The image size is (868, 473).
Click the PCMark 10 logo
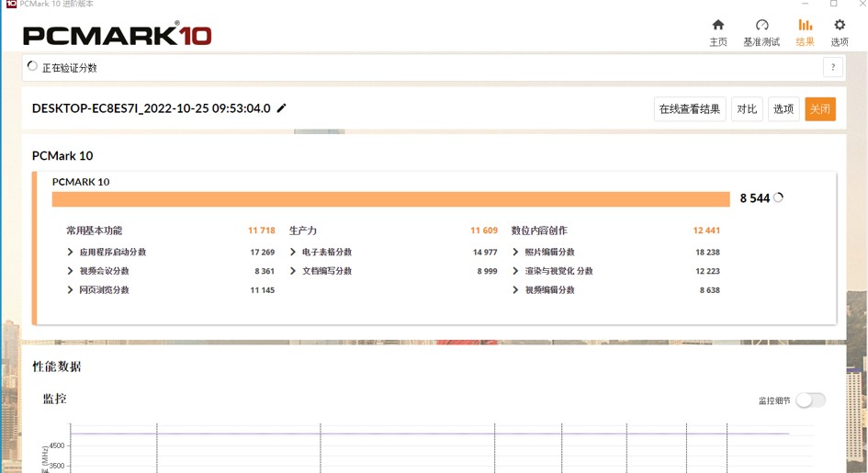117,36
